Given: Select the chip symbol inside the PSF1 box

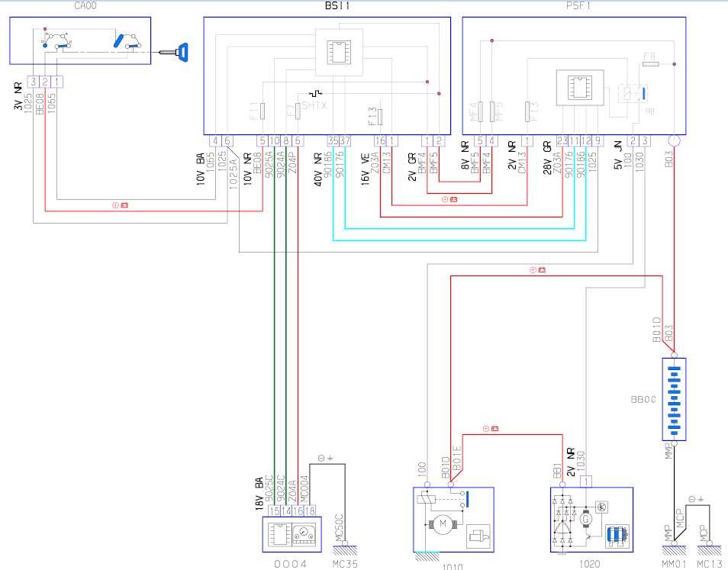Looking at the screenshot, I should tap(580, 87).
